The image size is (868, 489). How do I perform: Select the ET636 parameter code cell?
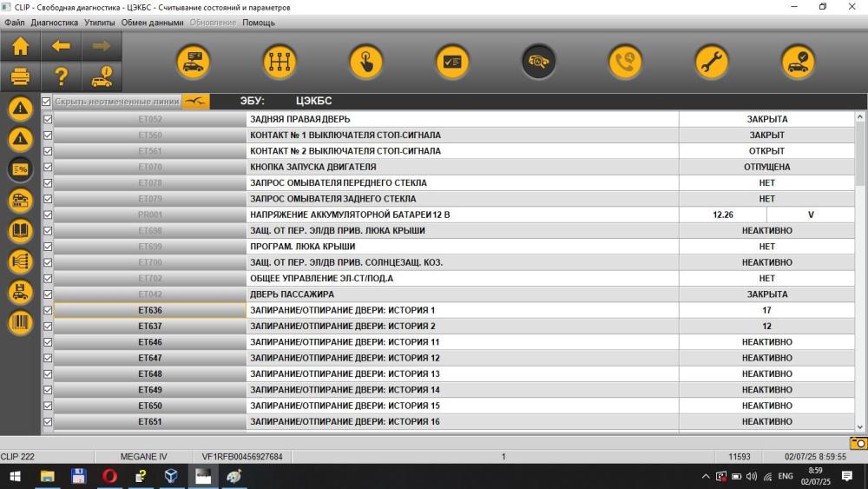click(x=150, y=310)
